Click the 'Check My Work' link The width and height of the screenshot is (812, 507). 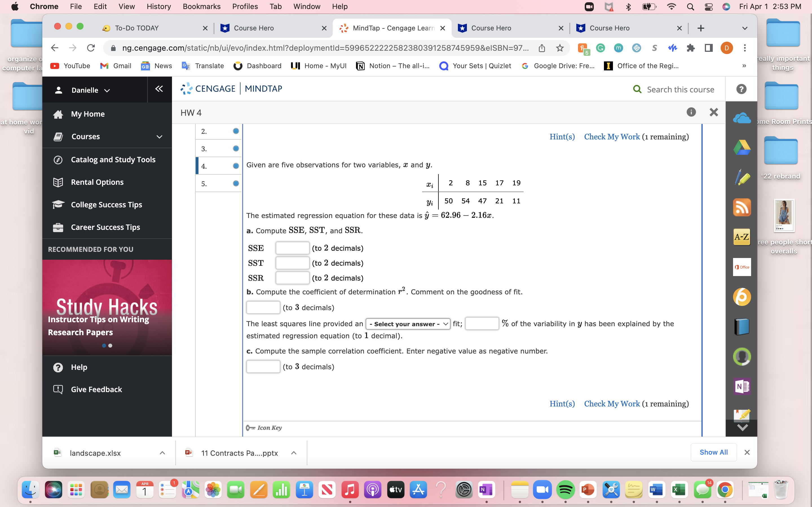(x=612, y=137)
